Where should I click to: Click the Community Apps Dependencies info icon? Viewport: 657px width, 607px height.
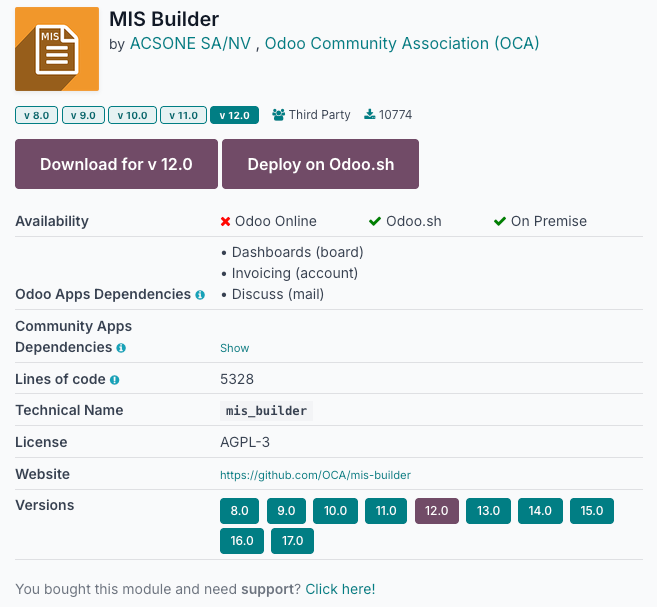coord(121,348)
